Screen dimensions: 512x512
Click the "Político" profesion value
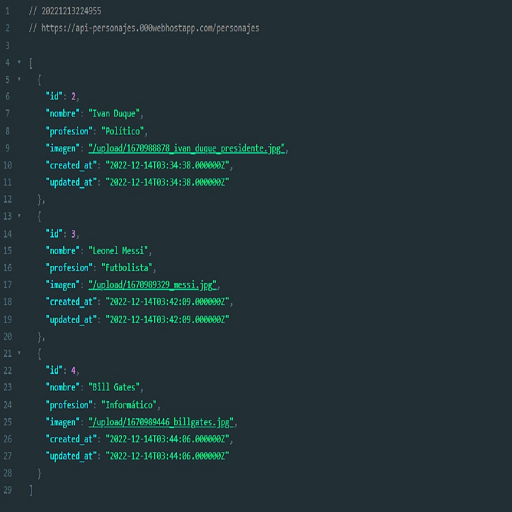(122, 131)
